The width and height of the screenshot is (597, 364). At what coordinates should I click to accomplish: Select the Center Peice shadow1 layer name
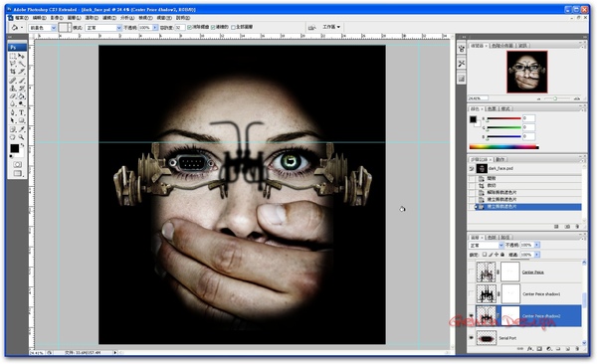point(541,294)
